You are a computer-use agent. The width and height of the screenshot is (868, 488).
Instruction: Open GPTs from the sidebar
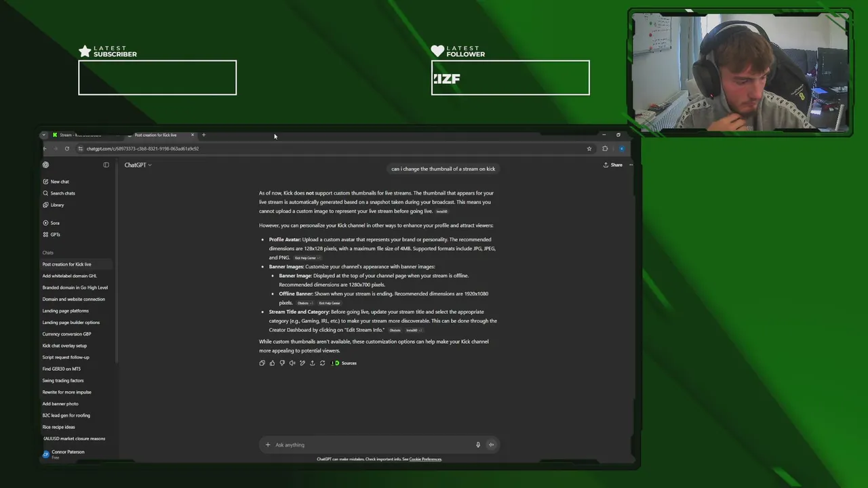pos(52,235)
